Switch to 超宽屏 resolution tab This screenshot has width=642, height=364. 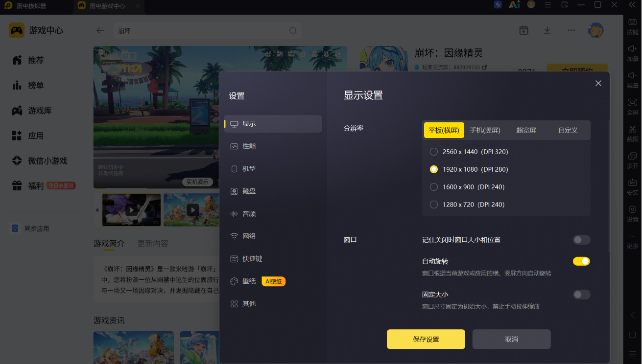pos(526,130)
